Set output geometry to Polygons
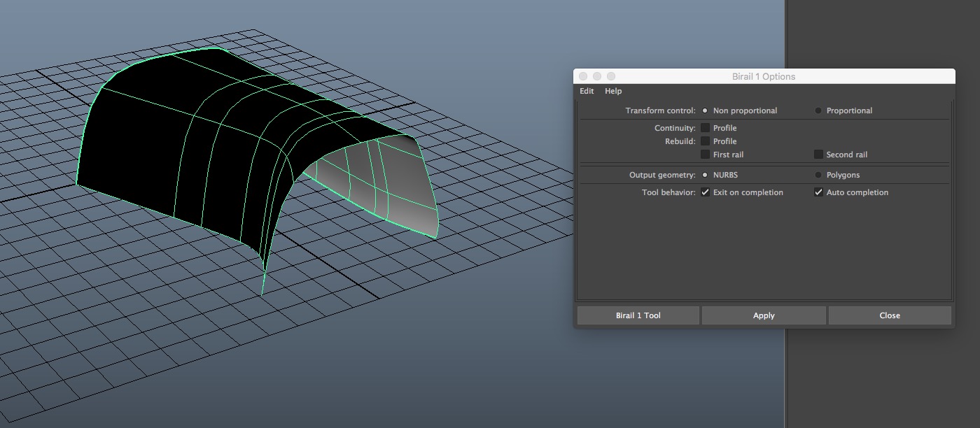980x428 pixels. [818, 175]
